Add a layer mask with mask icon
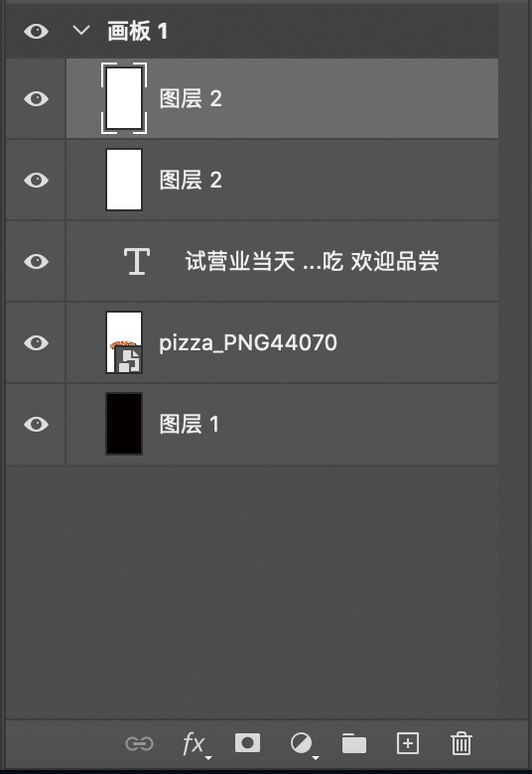The image size is (532, 774). pyautogui.click(x=247, y=743)
